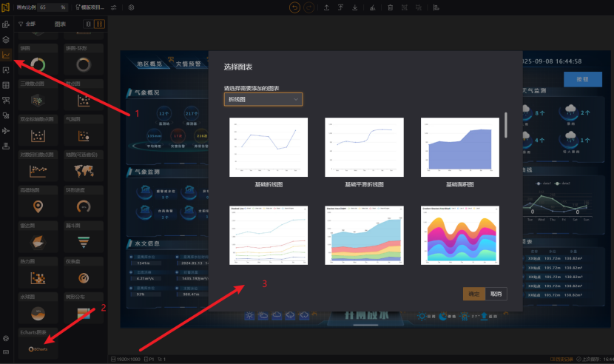Image resolution: width=614 pixels, height=364 pixels.
Task: Click 图表 label in component panel header
Action: point(60,24)
